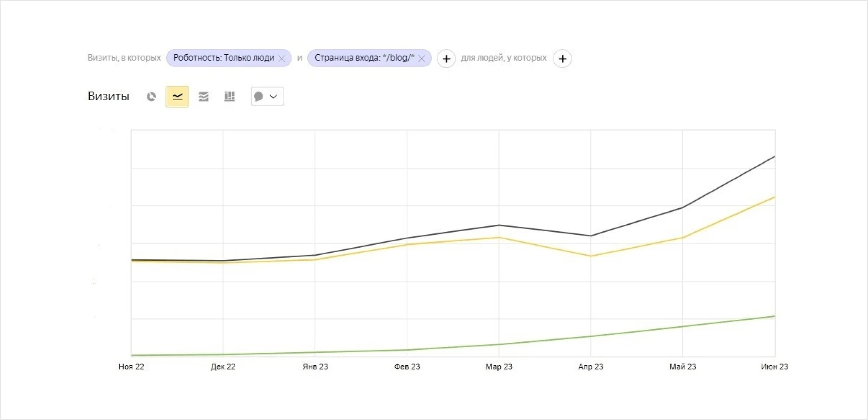
Task: Click the yellow line's dip at Апр 23
Action: (591, 256)
